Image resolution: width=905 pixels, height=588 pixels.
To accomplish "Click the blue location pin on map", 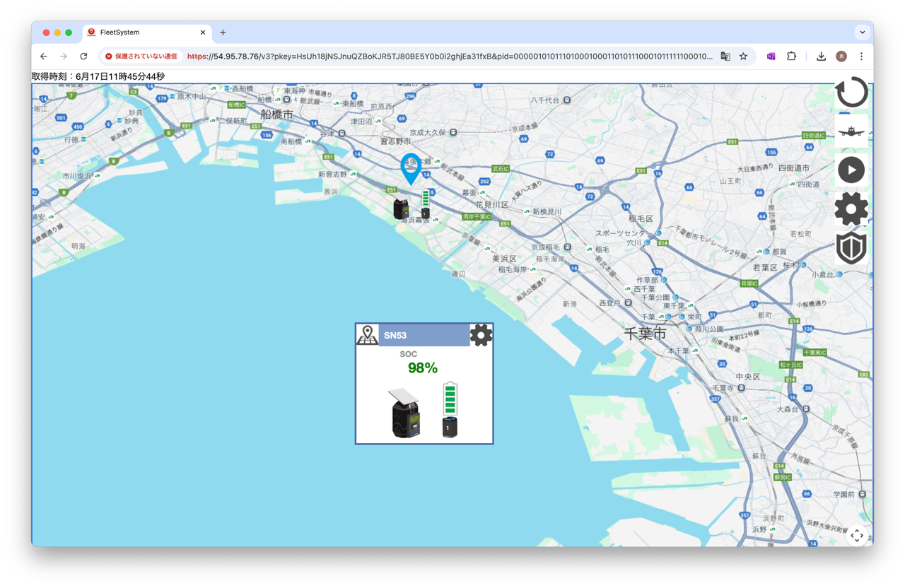I will click(410, 167).
